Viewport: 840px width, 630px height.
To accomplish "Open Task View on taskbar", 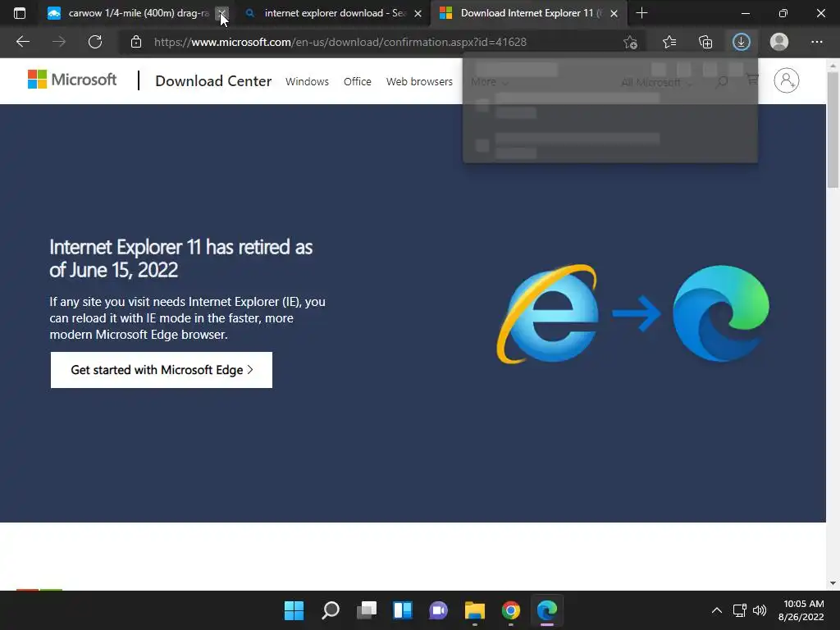I will pos(367,610).
